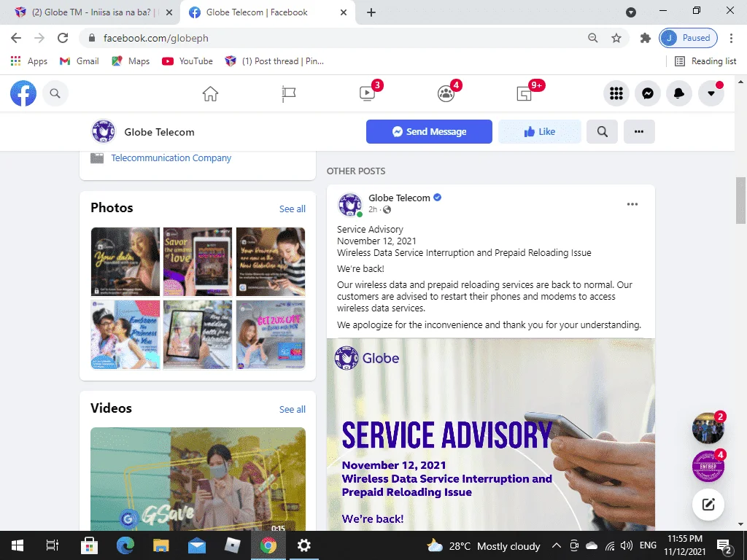Open Settings gear in taskbar
747x560 pixels.
(304, 545)
